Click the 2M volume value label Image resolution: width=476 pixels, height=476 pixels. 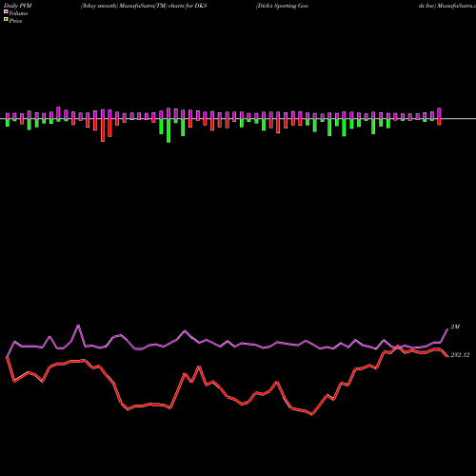[x=455, y=327]
